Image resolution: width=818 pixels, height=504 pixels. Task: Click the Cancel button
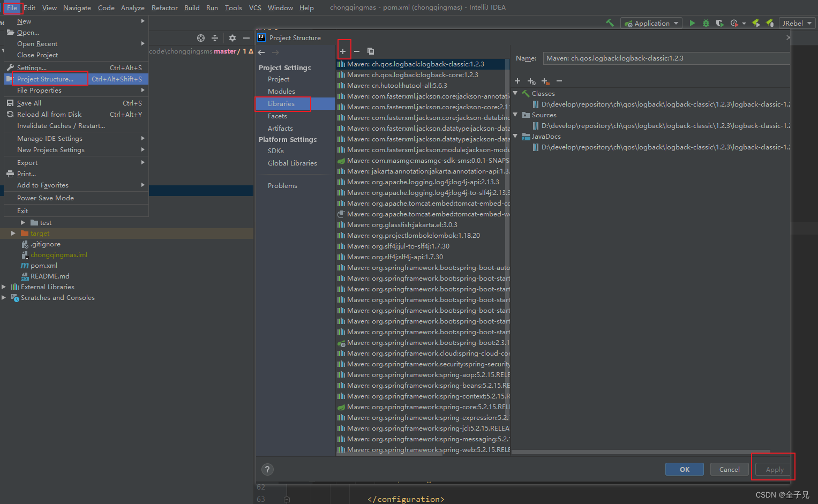point(730,469)
